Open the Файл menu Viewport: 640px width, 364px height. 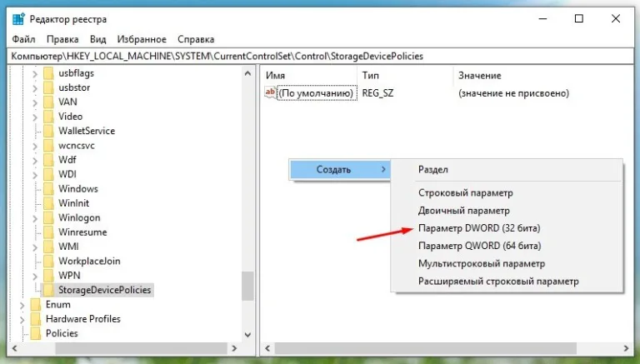pos(23,39)
